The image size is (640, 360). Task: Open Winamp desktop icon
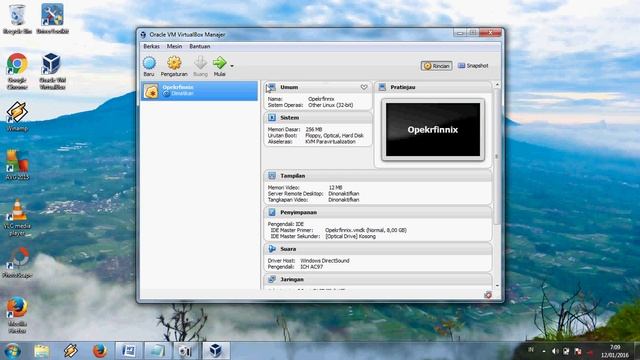[17, 117]
